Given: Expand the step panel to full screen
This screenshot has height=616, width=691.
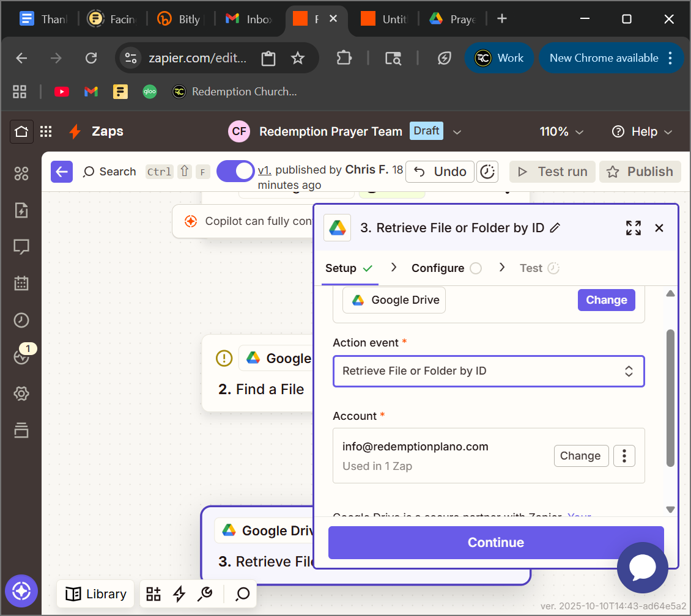Looking at the screenshot, I should point(634,228).
